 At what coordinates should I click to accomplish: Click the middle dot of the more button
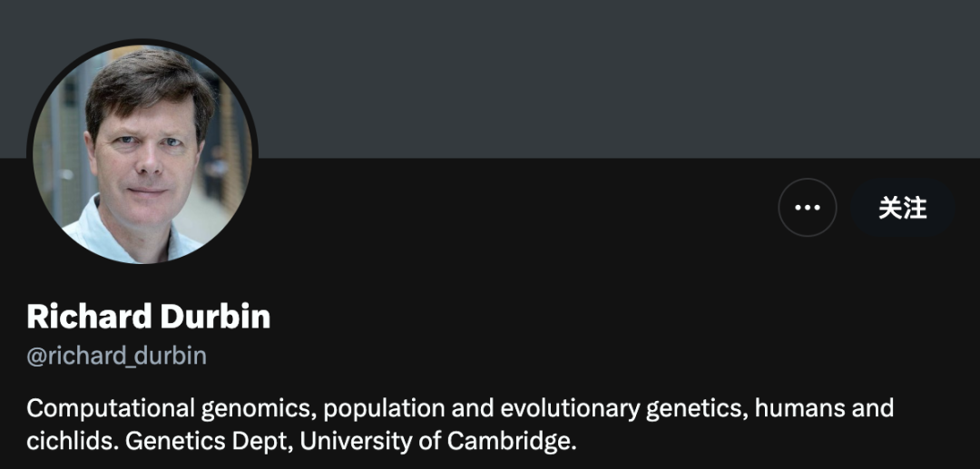807,208
